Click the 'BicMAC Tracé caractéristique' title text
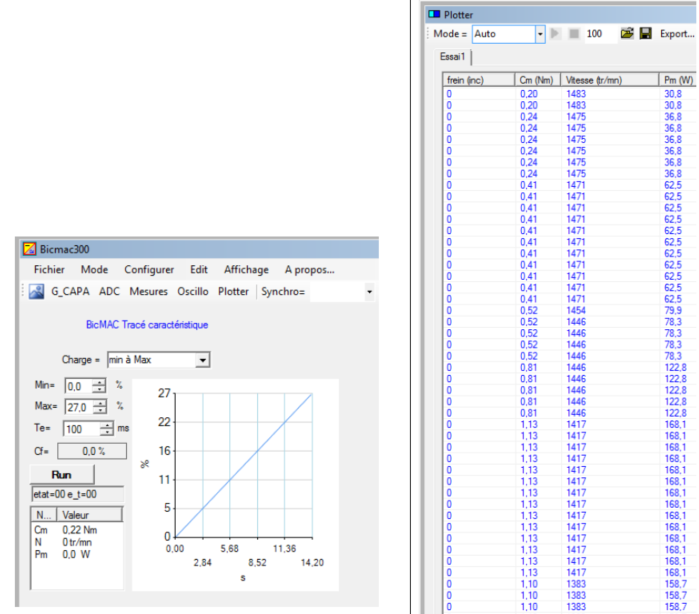The height and width of the screenshot is (614, 699). pos(147,325)
